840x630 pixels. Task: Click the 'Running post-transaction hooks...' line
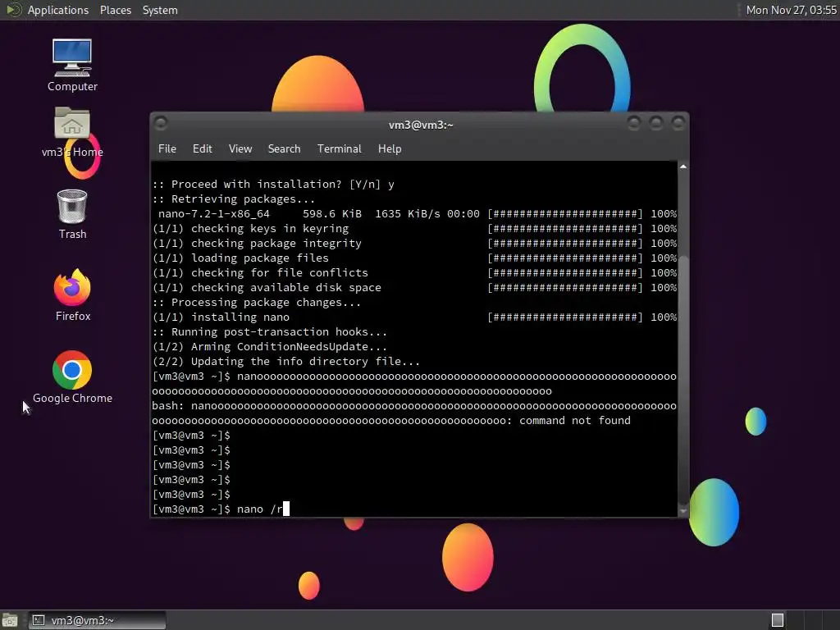[x=269, y=332]
